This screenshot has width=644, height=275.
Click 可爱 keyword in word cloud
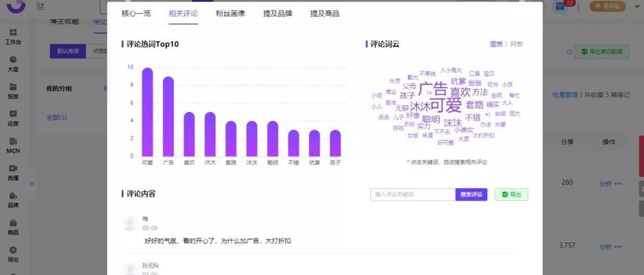click(x=446, y=105)
